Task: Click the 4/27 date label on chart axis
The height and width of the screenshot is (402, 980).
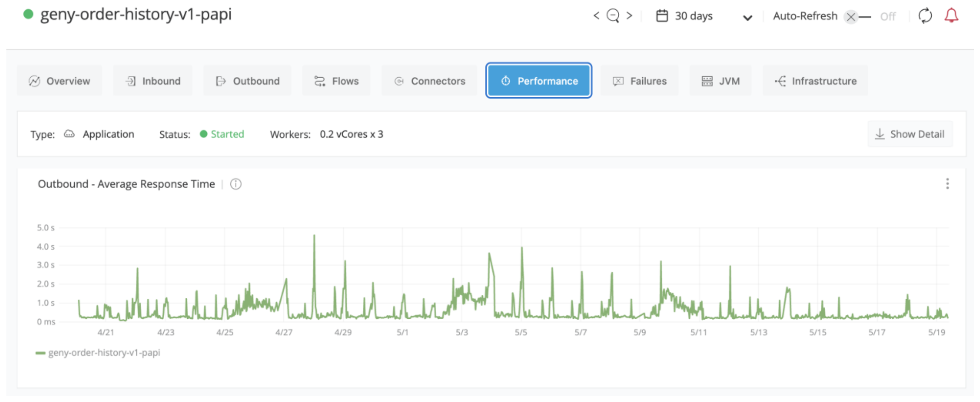Action: pyautogui.click(x=284, y=332)
